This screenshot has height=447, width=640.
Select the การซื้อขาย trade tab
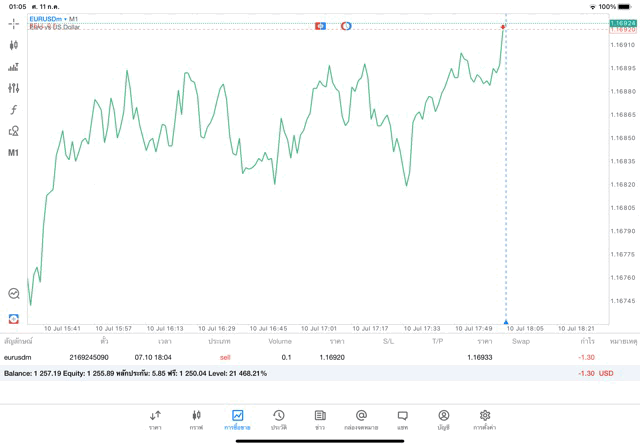coord(237,419)
